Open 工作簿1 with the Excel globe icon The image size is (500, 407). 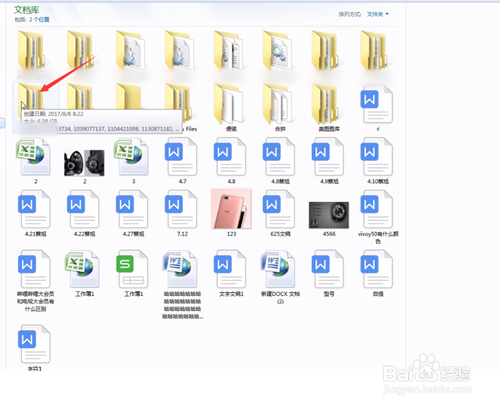pyautogui.click(x=84, y=273)
